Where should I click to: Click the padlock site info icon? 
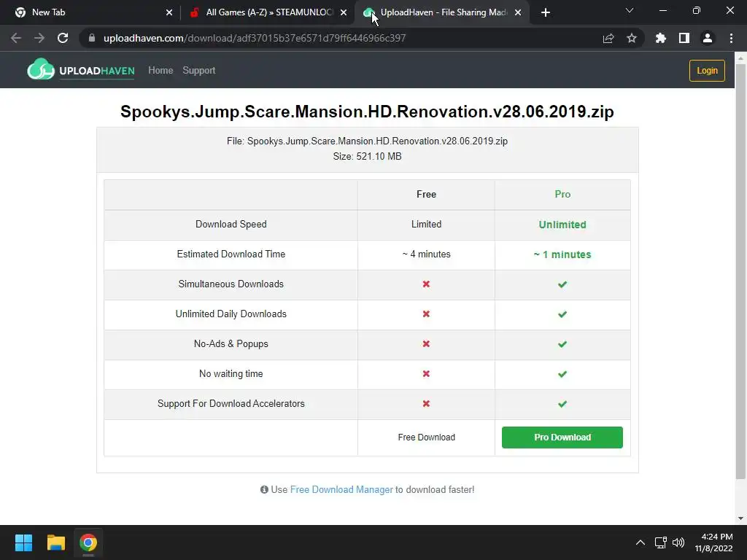(92, 38)
